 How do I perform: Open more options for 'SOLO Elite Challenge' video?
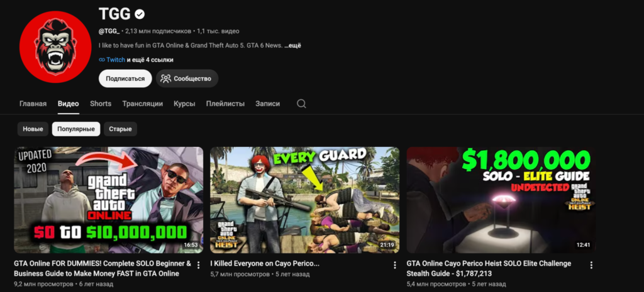pos(591,265)
